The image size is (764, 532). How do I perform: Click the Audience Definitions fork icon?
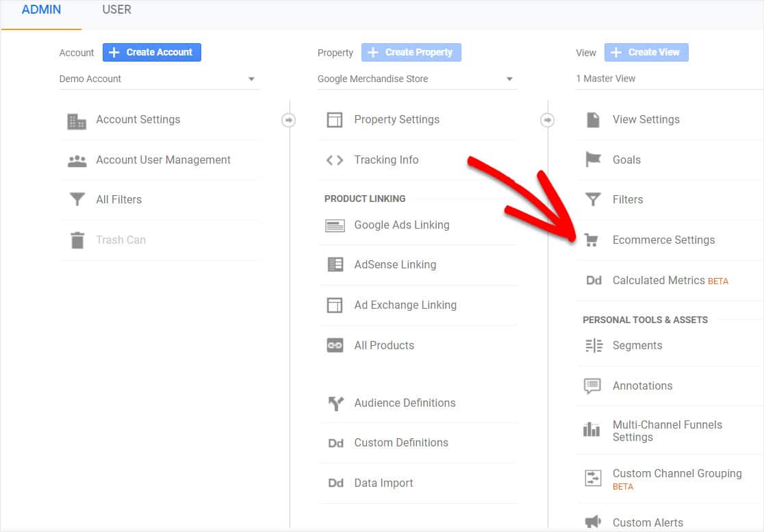[x=335, y=403]
